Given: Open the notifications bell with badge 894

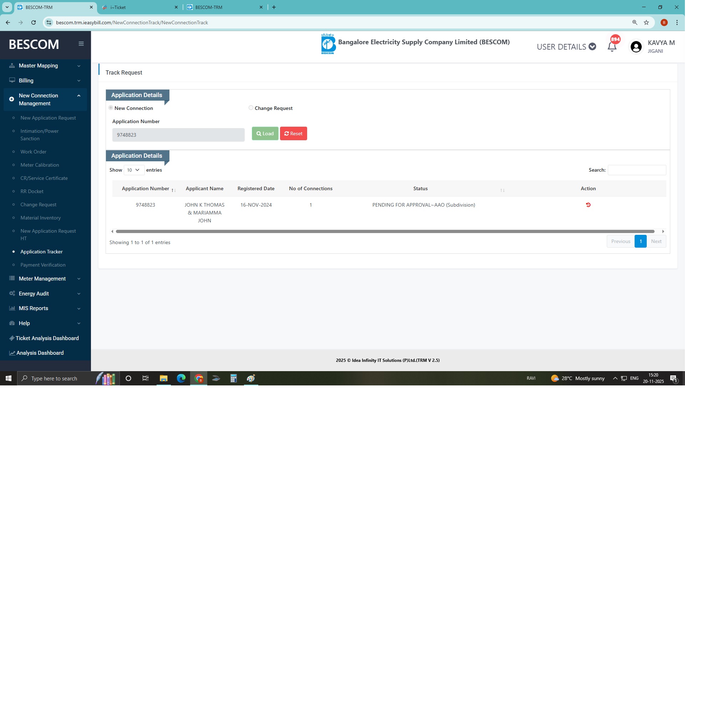Looking at the screenshot, I should [x=612, y=47].
